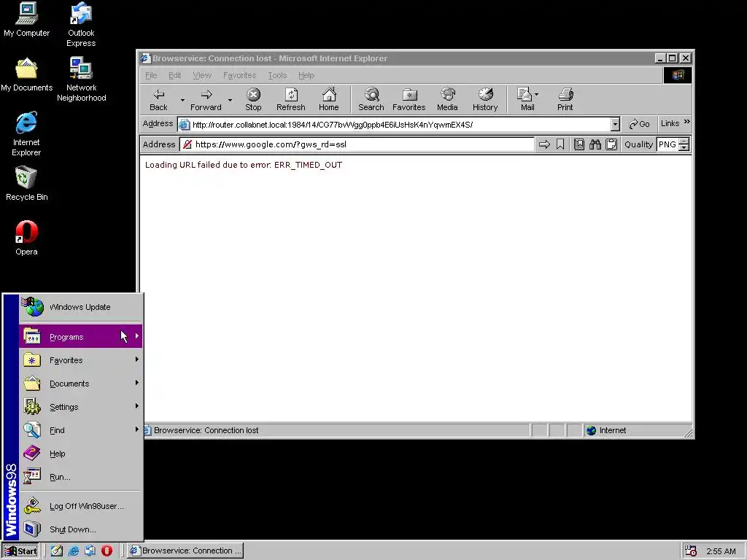The height and width of the screenshot is (560, 747).
Task: Choose Help in the Start menu
Action: point(80,454)
